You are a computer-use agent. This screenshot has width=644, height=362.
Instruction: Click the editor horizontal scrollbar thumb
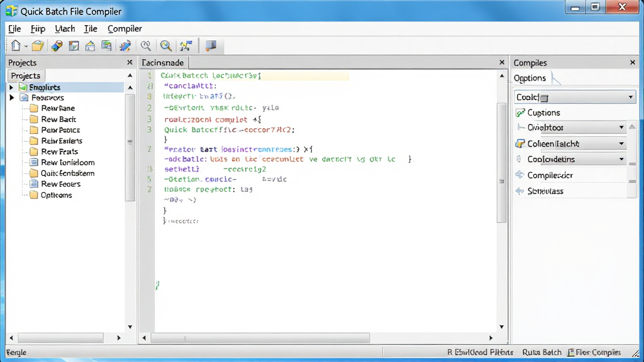(x=260, y=337)
